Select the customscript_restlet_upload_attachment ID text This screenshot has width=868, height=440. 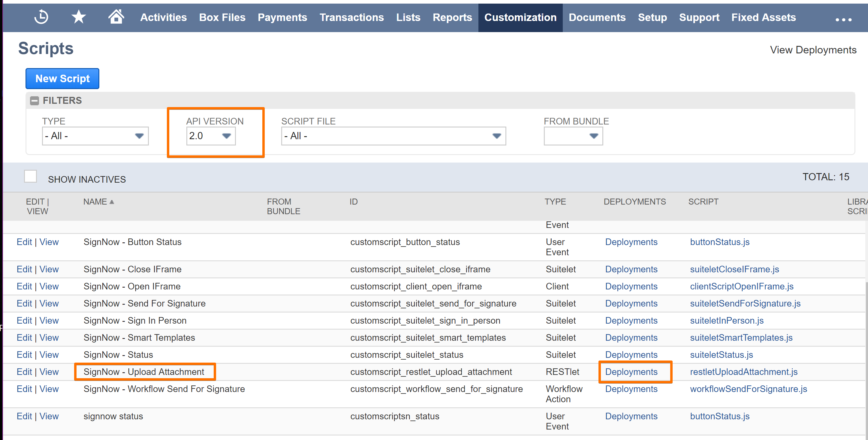(431, 372)
